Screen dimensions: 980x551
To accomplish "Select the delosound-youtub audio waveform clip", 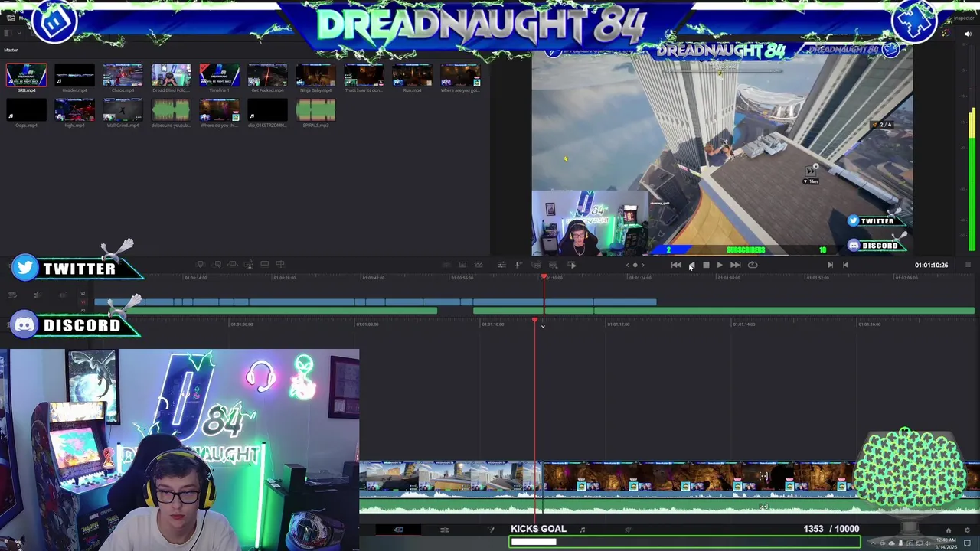I will pos(171,110).
